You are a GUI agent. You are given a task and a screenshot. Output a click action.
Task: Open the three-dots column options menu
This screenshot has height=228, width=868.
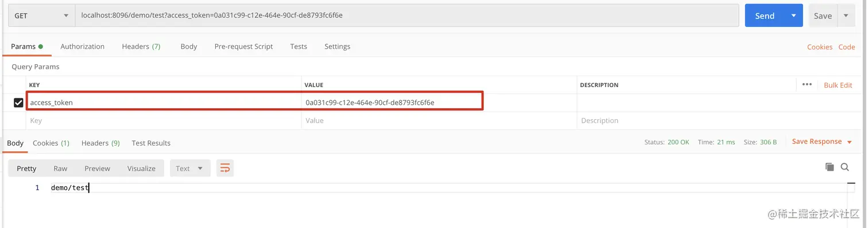807,85
